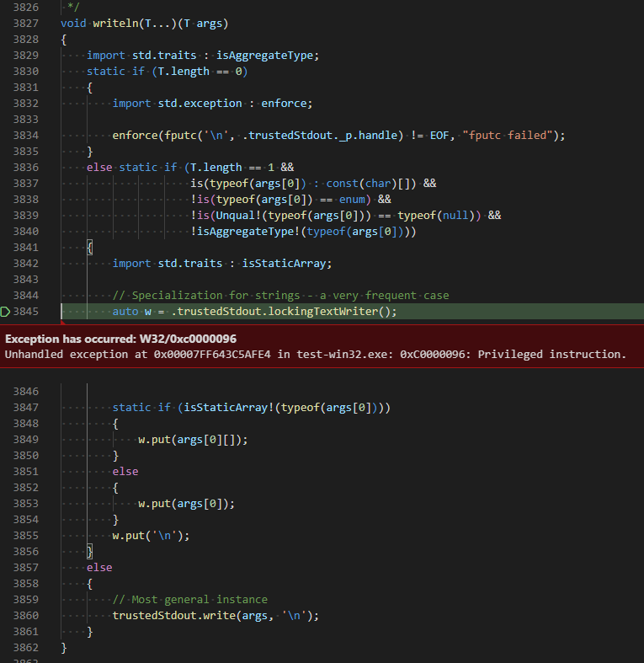The width and height of the screenshot is (644, 663).
Task: Click the 'void' keyword on line 3827
Action: click(73, 24)
